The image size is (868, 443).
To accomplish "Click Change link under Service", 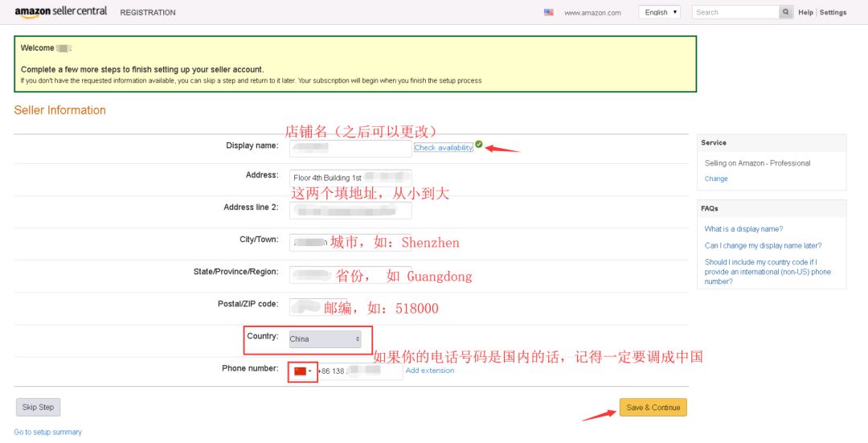I will tap(716, 178).
